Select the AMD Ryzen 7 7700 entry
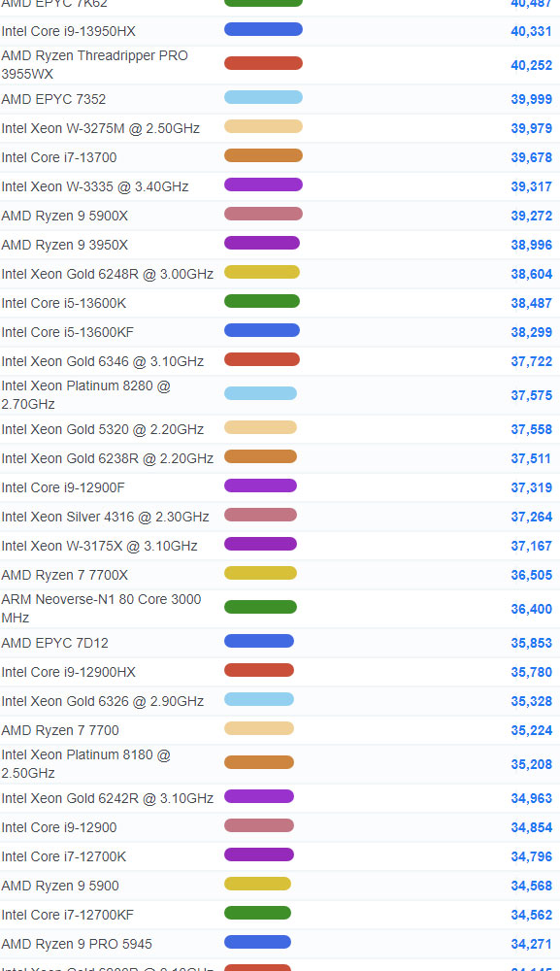The width and height of the screenshot is (560, 971). click(x=60, y=730)
